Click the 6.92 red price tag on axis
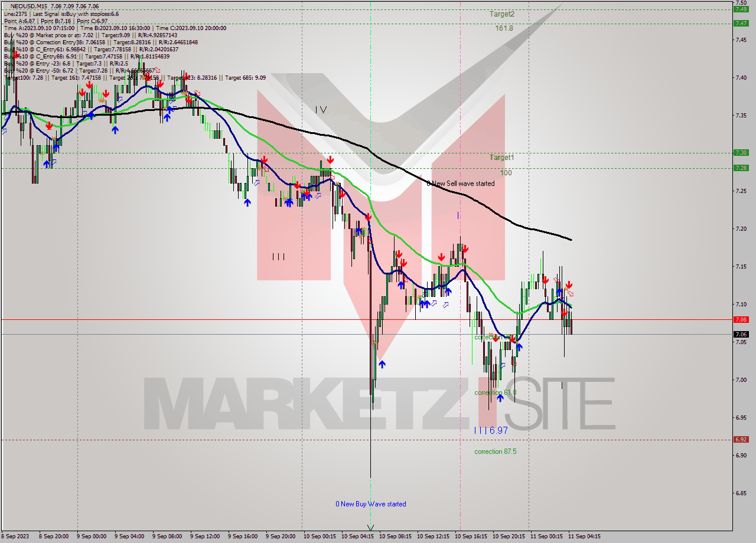Screen dimensions: 756x543 741,439
